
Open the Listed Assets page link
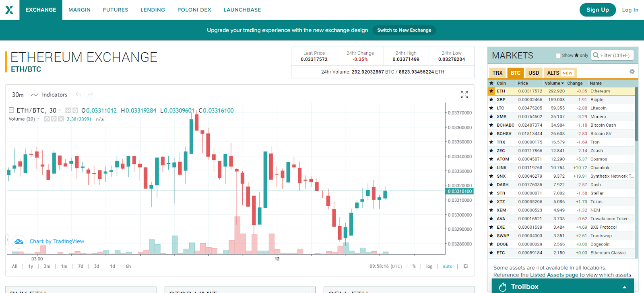pos(554,275)
